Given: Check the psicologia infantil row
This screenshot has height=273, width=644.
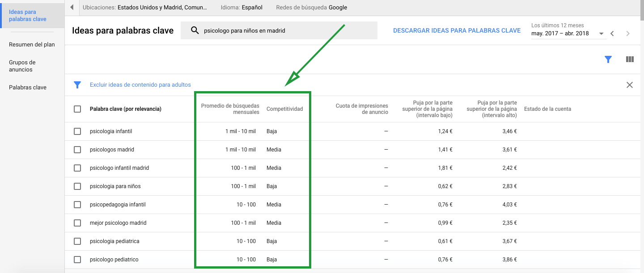Looking at the screenshot, I should [x=77, y=131].
